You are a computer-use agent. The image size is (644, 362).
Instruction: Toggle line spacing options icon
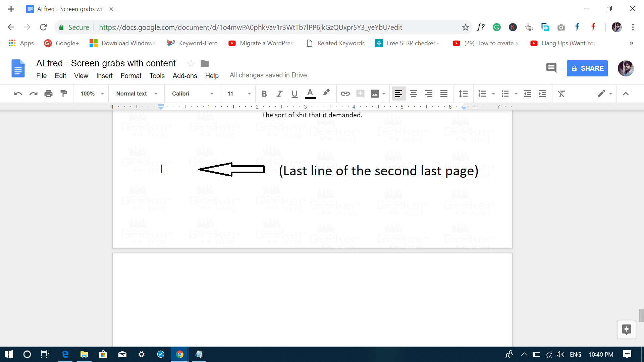click(463, 93)
